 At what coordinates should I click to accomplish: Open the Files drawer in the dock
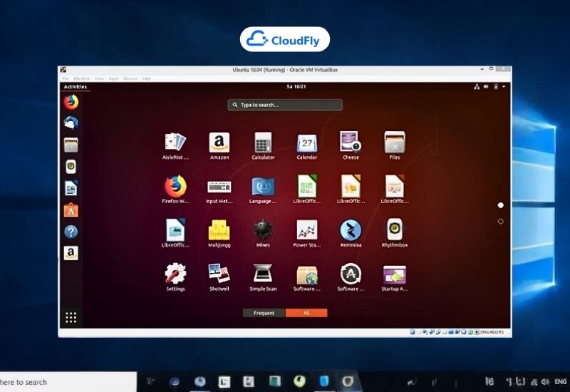pyautogui.click(x=71, y=145)
